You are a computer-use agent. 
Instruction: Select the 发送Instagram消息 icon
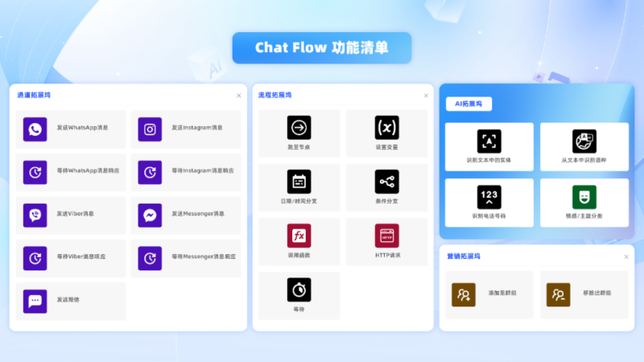pos(150,129)
